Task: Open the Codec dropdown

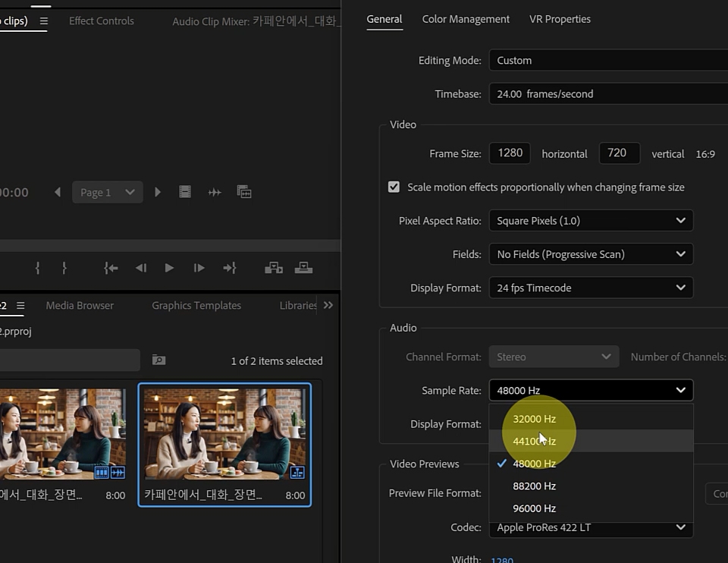Action: pyautogui.click(x=591, y=527)
